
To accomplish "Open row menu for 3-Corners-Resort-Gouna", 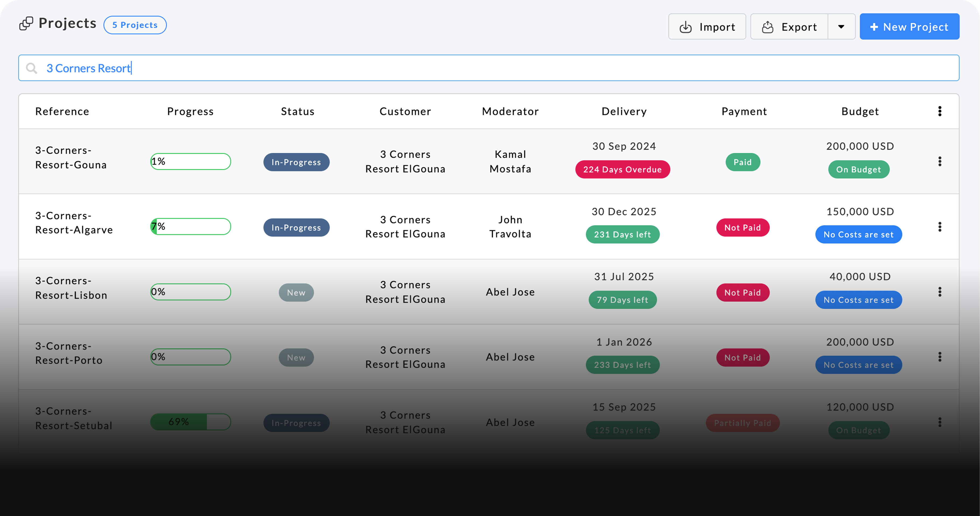I will (940, 162).
